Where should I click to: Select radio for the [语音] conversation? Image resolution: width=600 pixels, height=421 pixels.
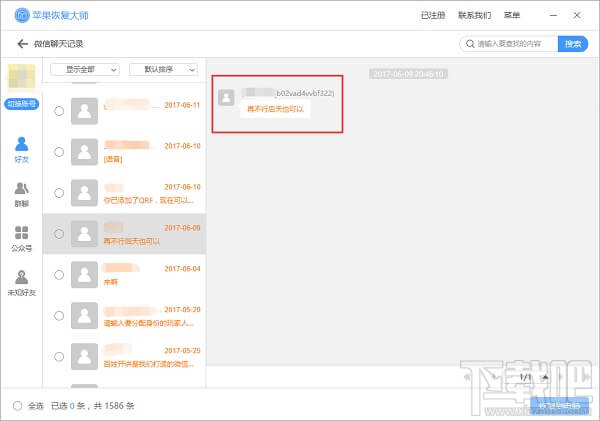coord(59,152)
